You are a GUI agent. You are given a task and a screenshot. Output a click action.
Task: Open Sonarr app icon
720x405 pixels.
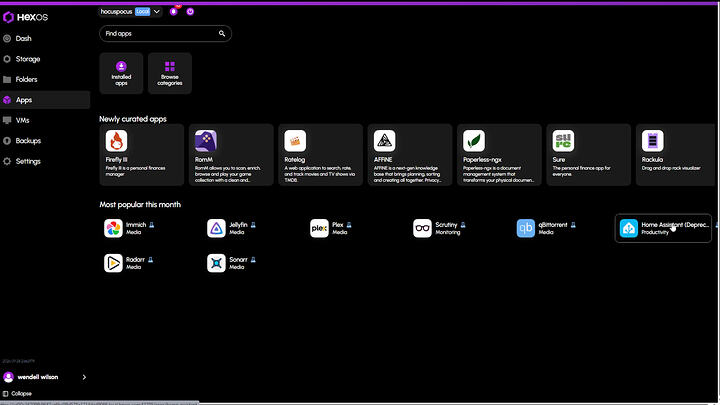point(216,263)
